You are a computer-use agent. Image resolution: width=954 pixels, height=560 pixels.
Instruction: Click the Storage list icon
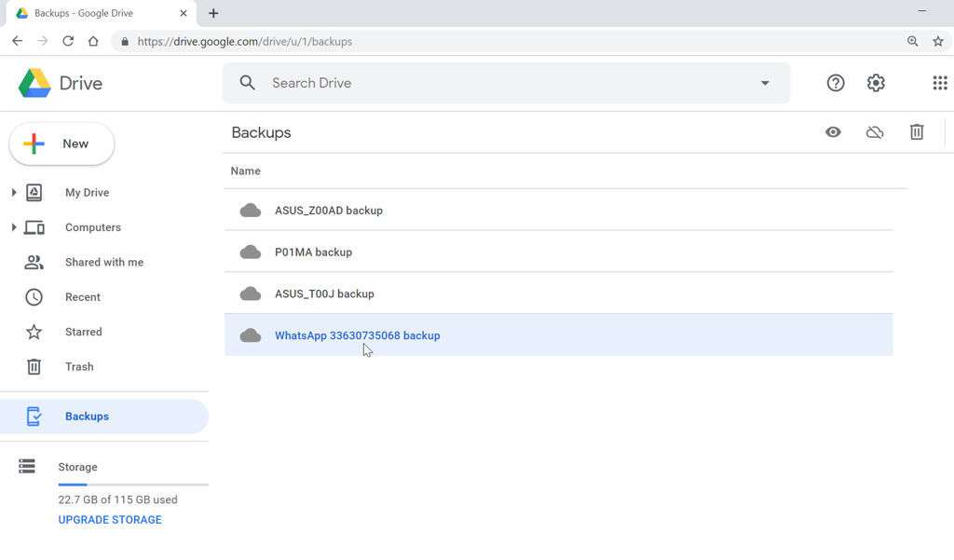click(x=27, y=466)
